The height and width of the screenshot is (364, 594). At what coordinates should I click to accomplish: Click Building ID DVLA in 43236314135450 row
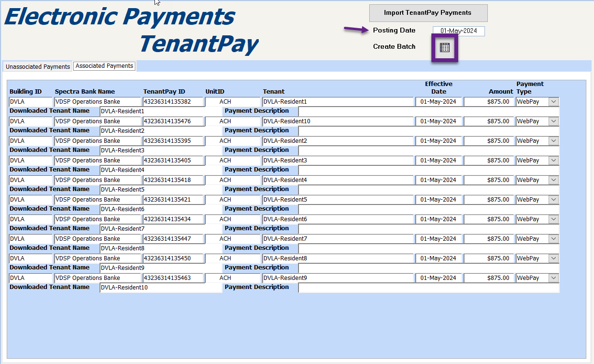(x=31, y=258)
